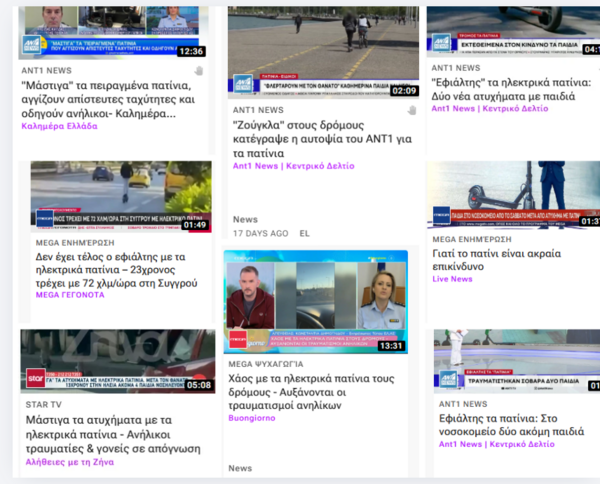Open headline Δεν έχει τέλος ο εφιάλτης
600x484 pixels.
(116, 270)
